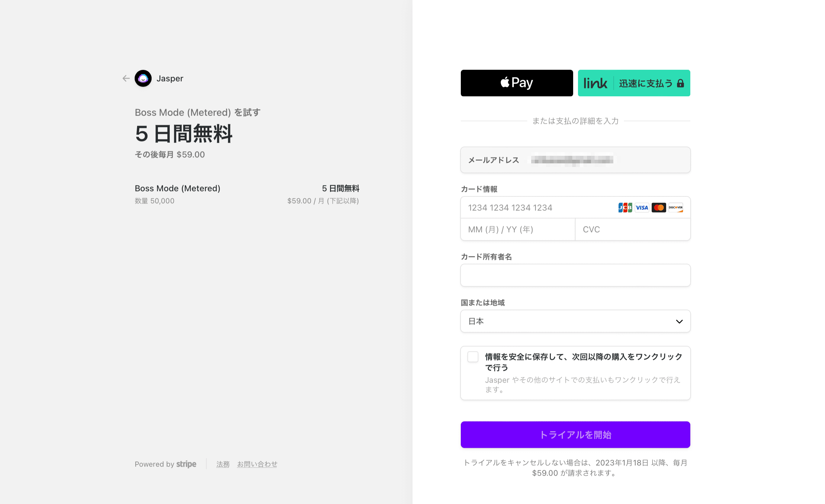Click the Visa card brand icon
This screenshot has width=825, height=504.
(642, 208)
